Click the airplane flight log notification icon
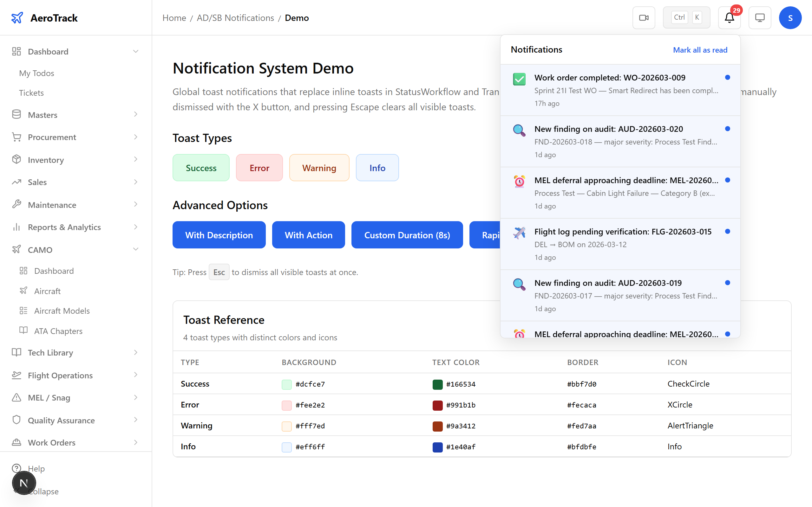The width and height of the screenshot is (812, 507). tap(519, 233)
